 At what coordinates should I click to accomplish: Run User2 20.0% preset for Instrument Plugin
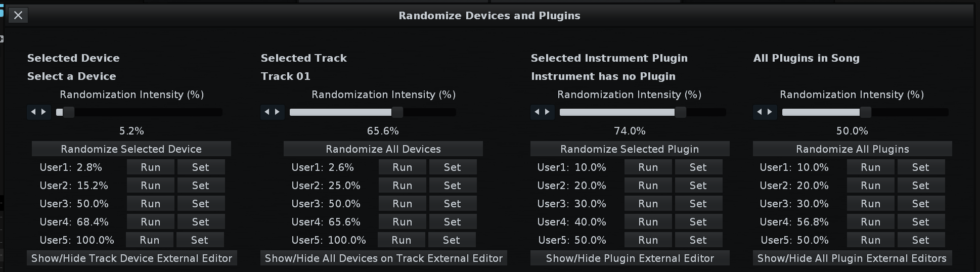648,186
